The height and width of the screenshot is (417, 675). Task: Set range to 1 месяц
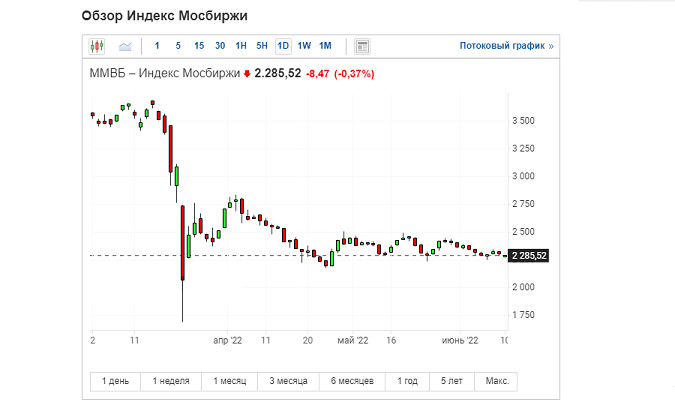229,381
